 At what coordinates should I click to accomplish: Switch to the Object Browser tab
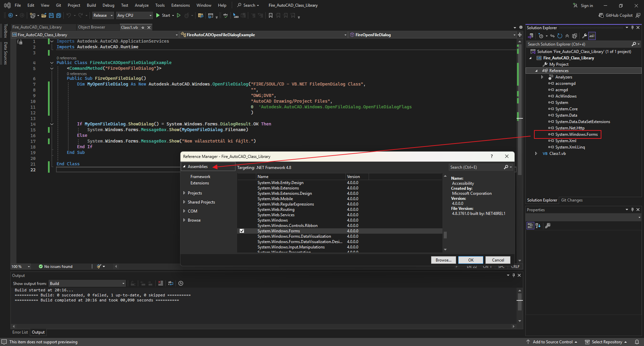click(92, 27)
